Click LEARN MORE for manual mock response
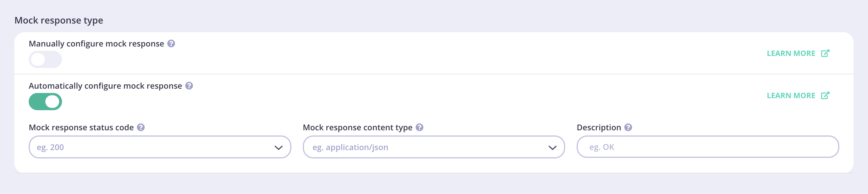 coord(791,53)
